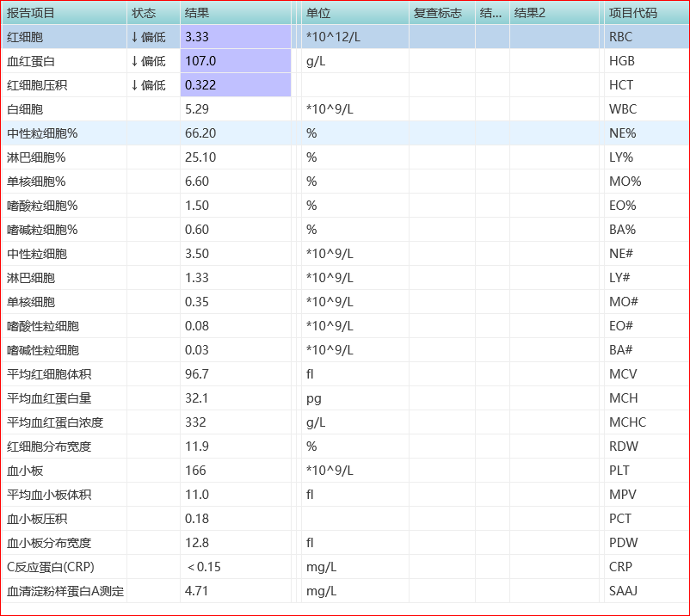The width and height of the screenshot is (690, 616).
Task: Click the 0.03 result value
Action: click(197, 350)
